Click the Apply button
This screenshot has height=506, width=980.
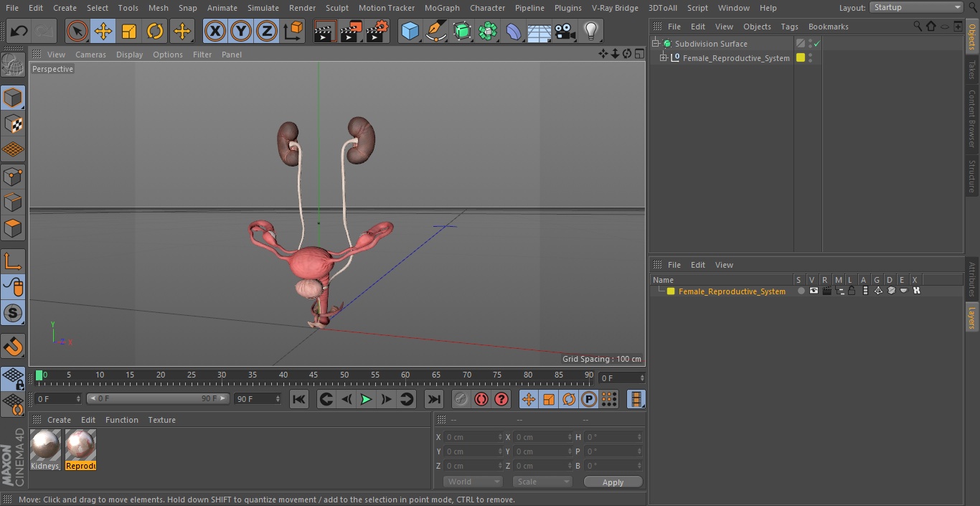click(613, 482)
